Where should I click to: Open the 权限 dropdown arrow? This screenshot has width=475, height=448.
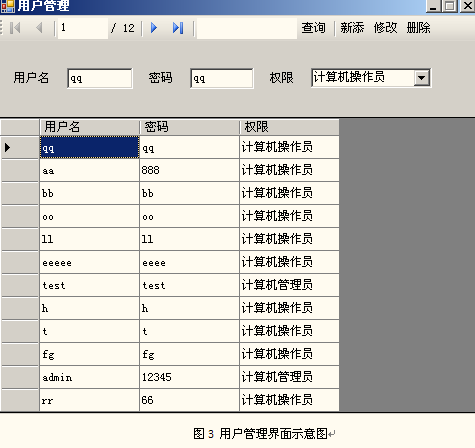tap(422, 78)
